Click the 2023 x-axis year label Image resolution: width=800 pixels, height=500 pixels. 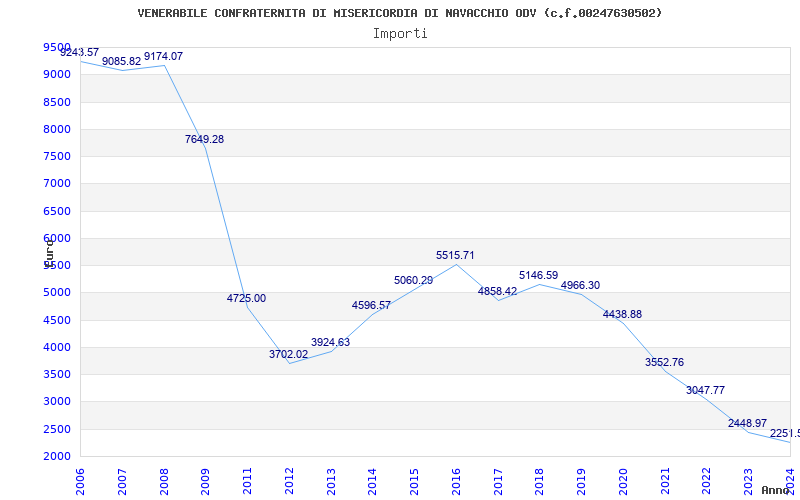(748, 482)
